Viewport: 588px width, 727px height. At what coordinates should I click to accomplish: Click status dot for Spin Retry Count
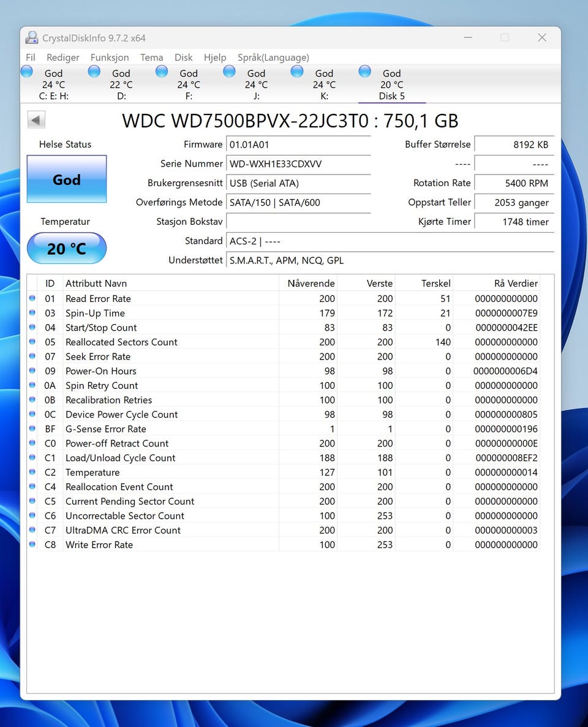point(32,385)
